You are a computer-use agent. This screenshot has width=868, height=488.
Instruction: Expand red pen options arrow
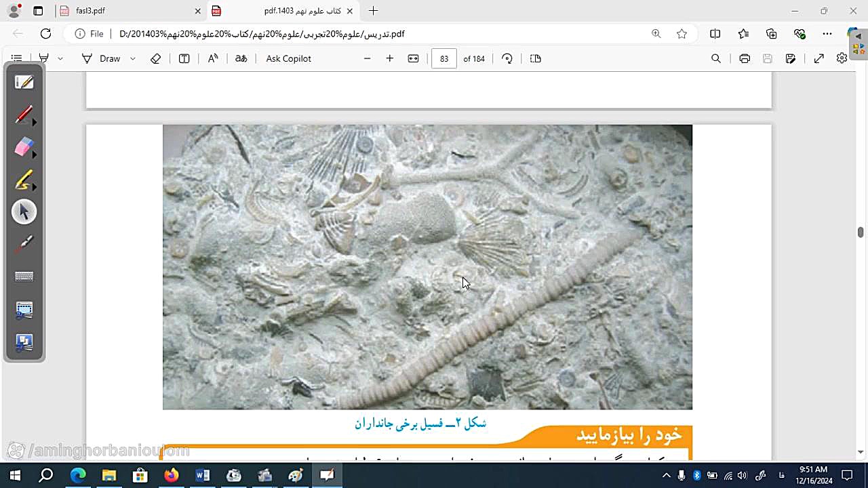[x=35, y=122]
